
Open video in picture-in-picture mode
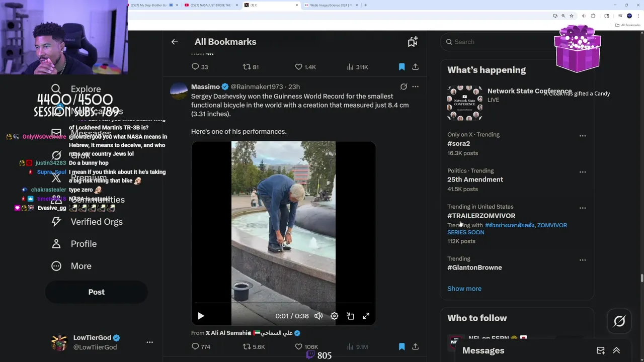(351, 316)
